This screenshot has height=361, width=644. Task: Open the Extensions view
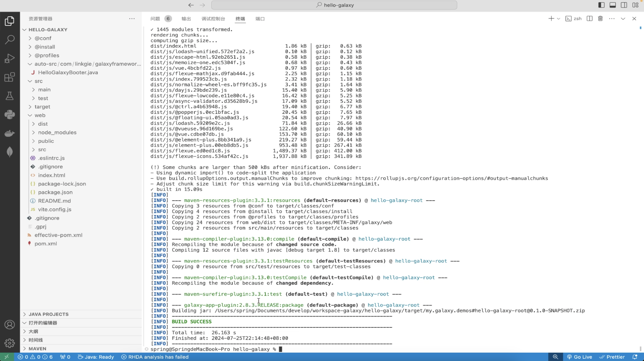click(x=10, y=77)
